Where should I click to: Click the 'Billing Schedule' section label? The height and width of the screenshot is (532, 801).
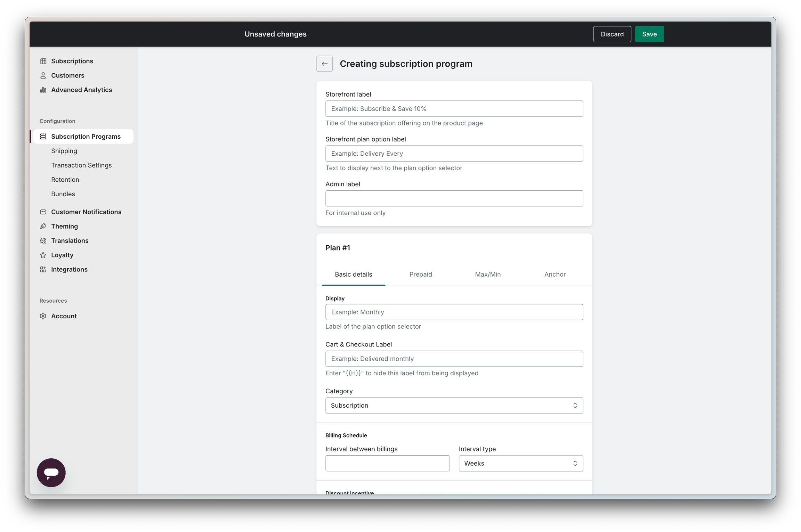click(346, 435)
